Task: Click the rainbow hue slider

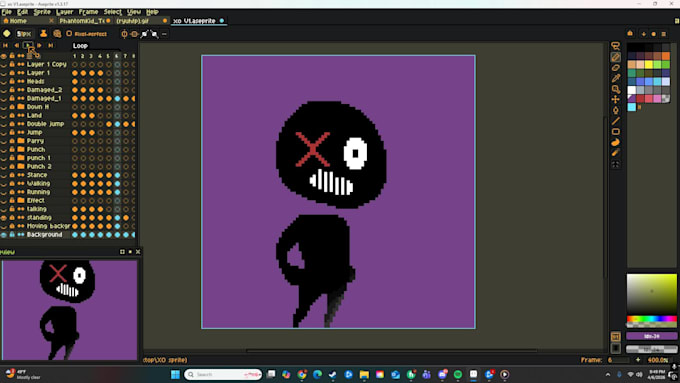Action: 652,319
